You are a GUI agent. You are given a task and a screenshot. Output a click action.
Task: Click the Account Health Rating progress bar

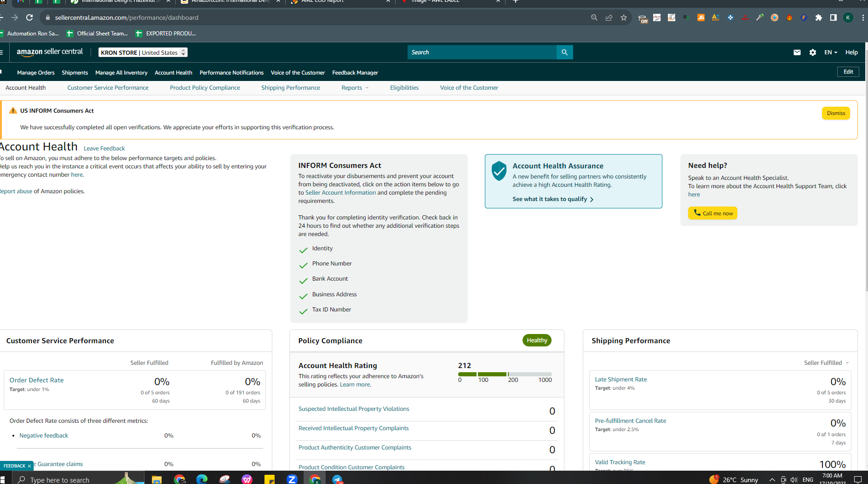coord(505,374)
